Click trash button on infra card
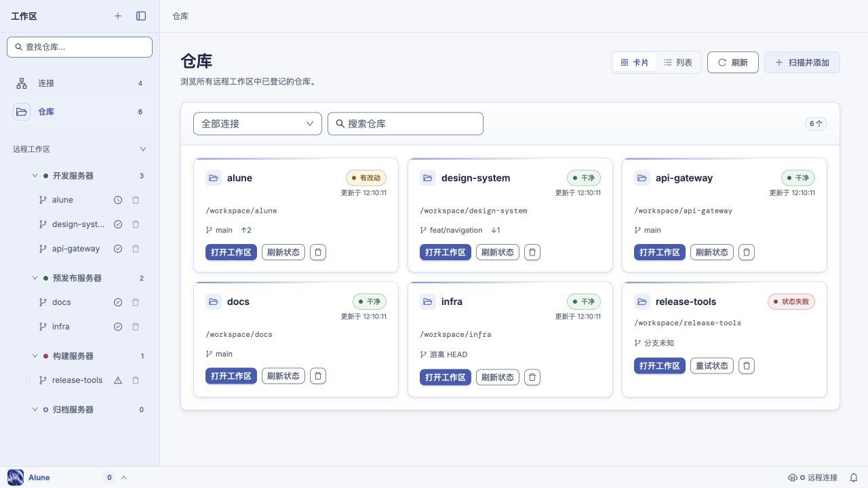The image size is (868, 488). coord(532,377)
